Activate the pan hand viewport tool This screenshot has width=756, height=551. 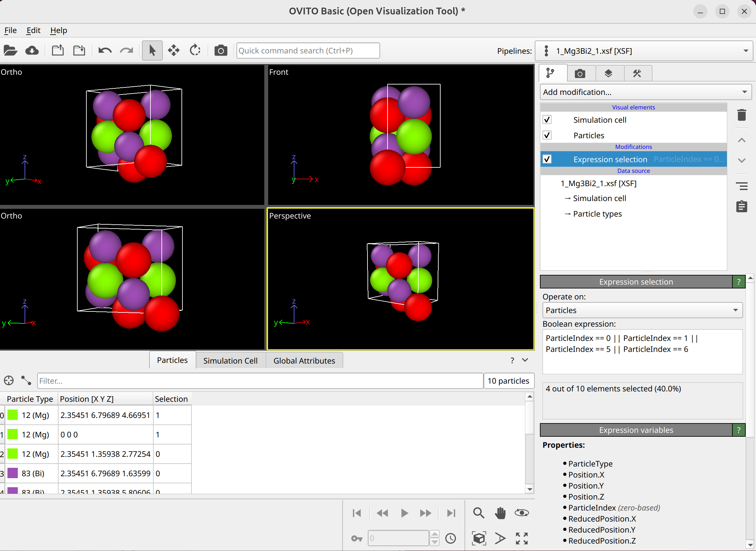click(500, 513)
